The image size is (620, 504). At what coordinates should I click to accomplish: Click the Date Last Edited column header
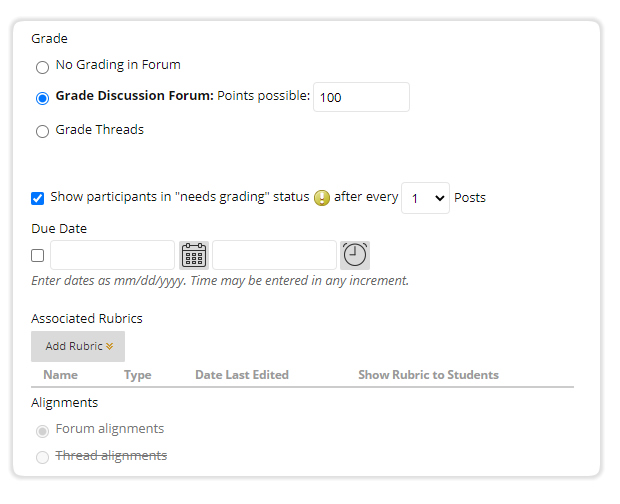click(242, 375)
